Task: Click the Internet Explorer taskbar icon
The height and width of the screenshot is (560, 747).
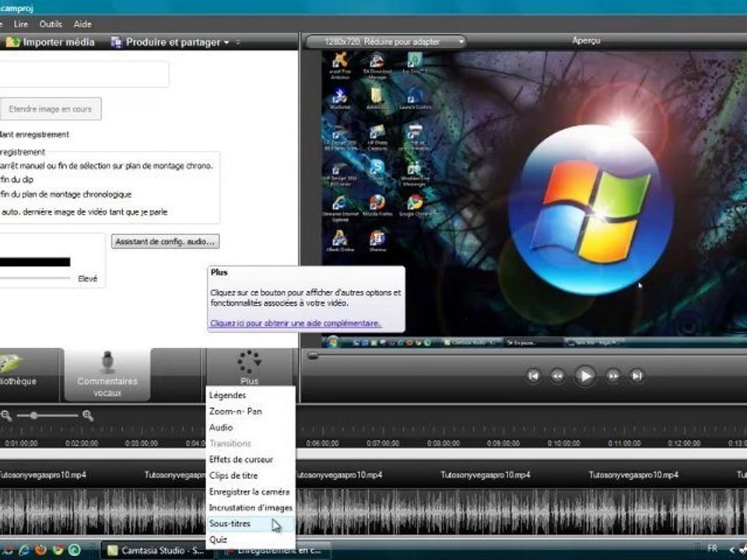Action: click(24, 550)
